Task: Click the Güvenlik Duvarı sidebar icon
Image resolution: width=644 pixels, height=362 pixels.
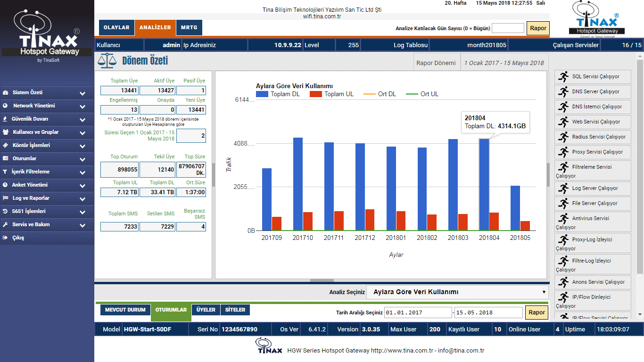Action: coord(5,119)
